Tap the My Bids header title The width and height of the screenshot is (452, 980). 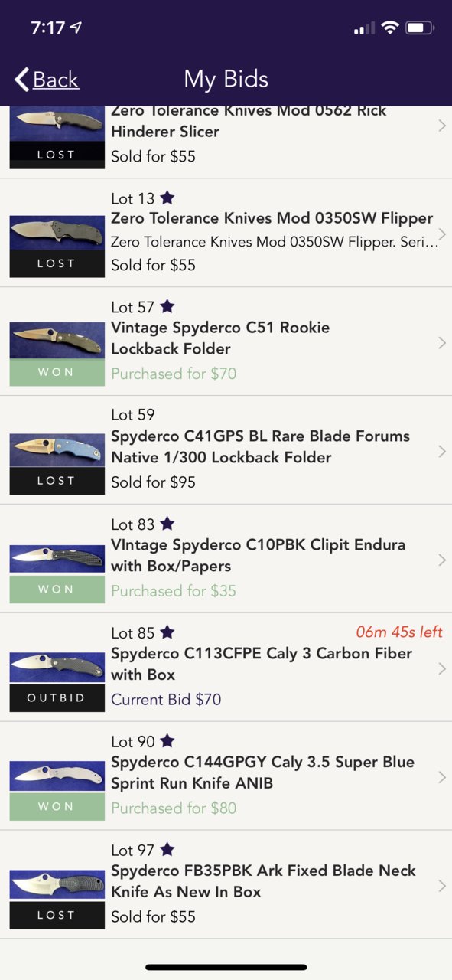[x=226, y=79]
